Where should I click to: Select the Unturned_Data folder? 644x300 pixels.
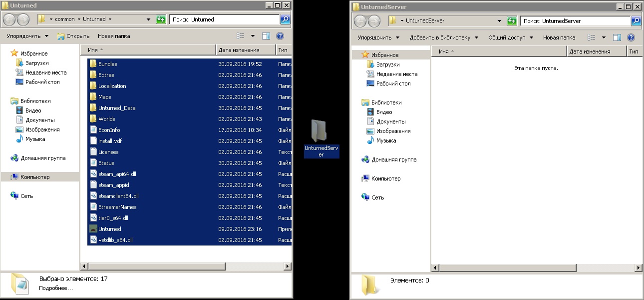coord(189,108)
